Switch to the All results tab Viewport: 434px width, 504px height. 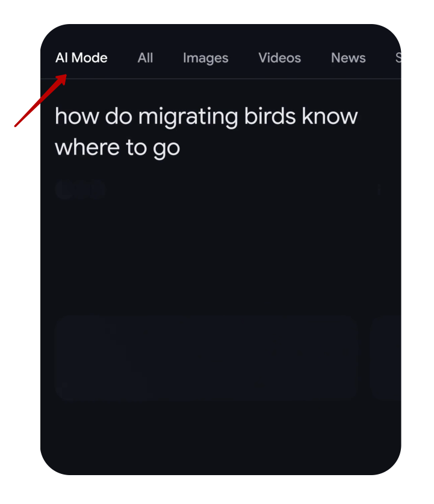click(145, 58)
